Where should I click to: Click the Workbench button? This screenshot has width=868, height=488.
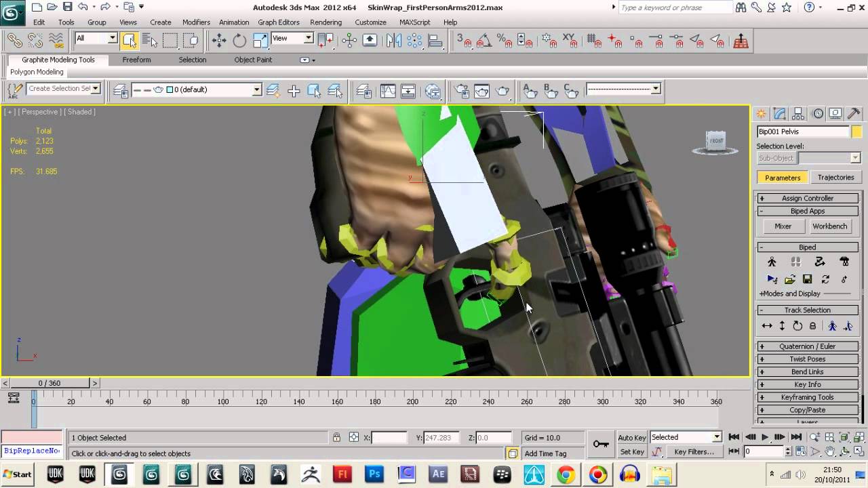(x=829, y=226)
